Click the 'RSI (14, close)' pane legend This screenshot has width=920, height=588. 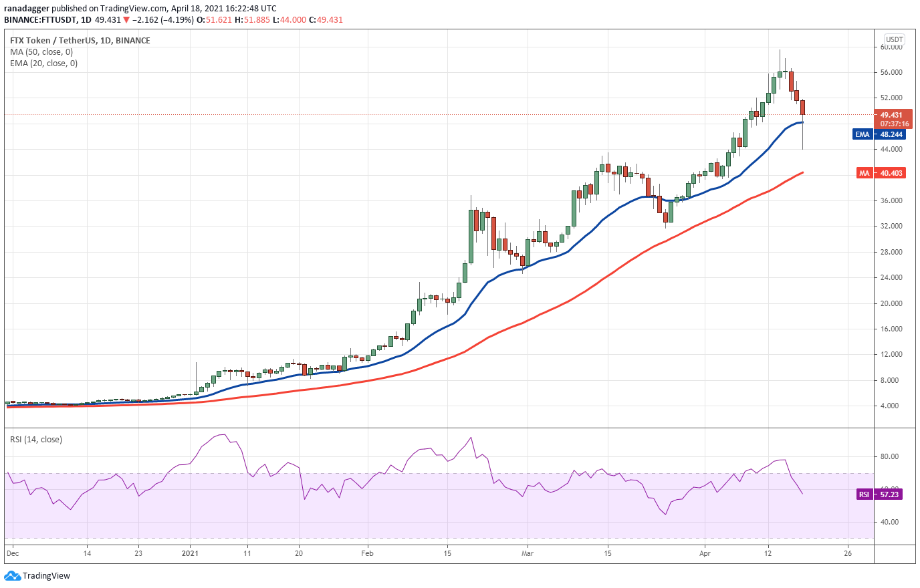point(36,440)
